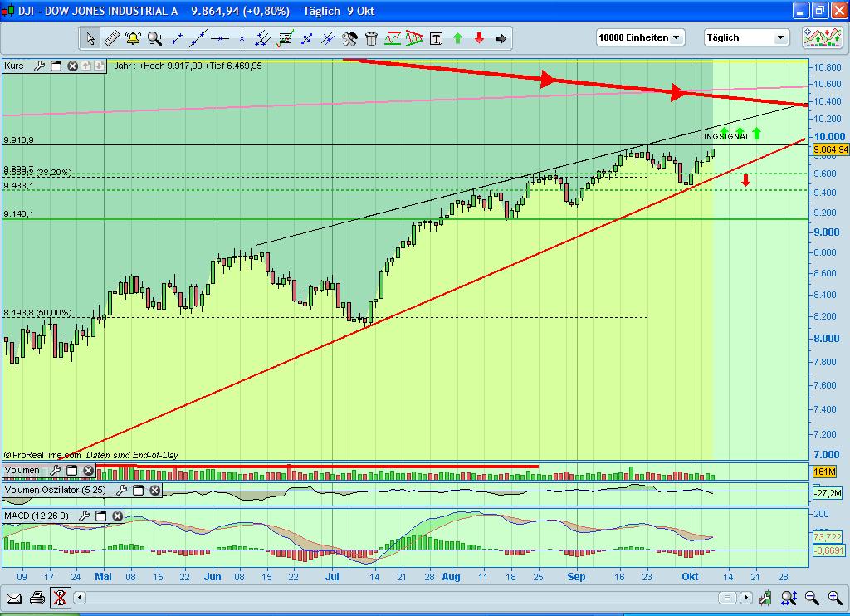Open the Täglich timeframe dropdown
Viewport: 850px width, 616px height.
click(745, 37)
